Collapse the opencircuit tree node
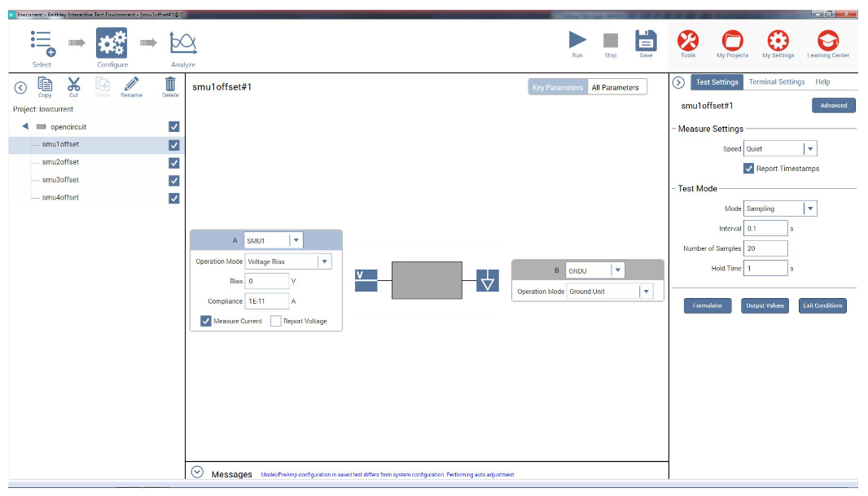Image resolution: width=868 pixels, height=496 pixels. click(x=25, y=127)
